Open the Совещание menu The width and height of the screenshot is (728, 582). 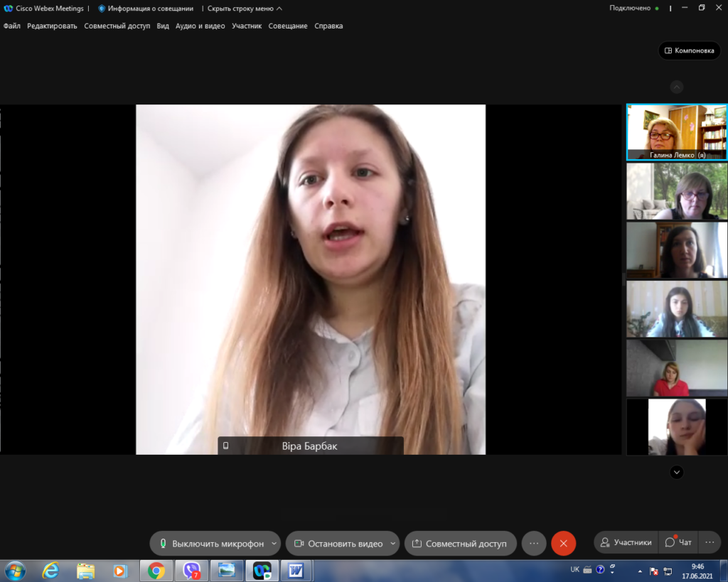[x=288, y=26]
